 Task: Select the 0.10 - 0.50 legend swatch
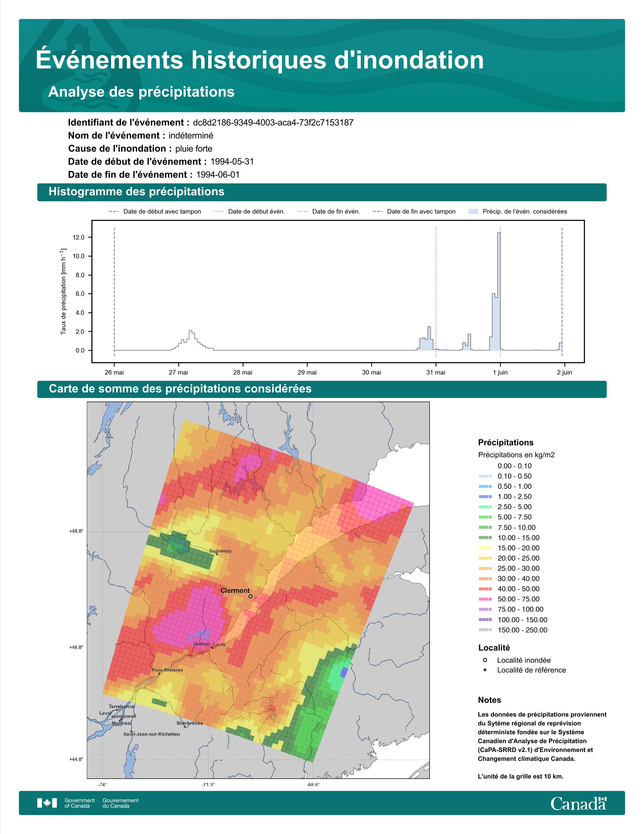click(485, 476)
